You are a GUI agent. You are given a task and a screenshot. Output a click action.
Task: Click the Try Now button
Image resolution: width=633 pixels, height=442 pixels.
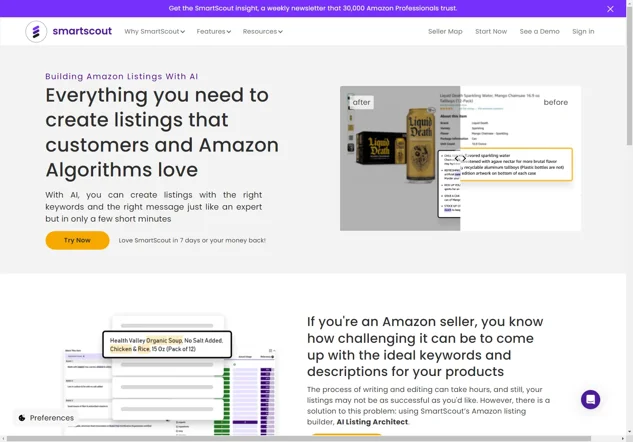click(x=77, y=240)
